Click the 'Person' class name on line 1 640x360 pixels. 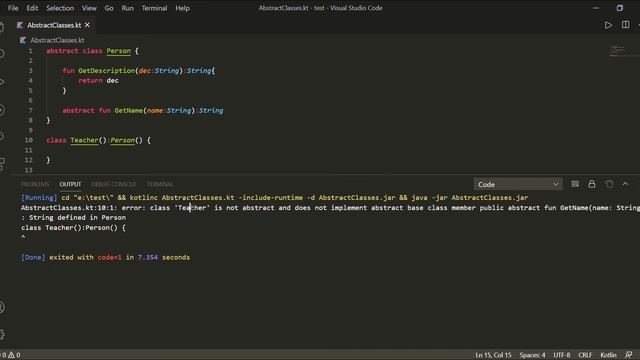pyautogui.click(x=118, y=51)
